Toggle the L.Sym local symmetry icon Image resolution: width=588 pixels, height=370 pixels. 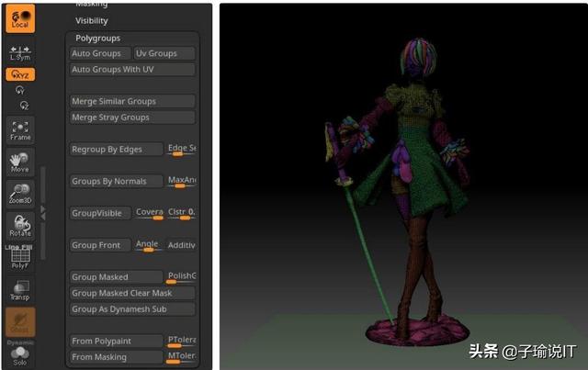pyautogui.click(x=20, y=53)
